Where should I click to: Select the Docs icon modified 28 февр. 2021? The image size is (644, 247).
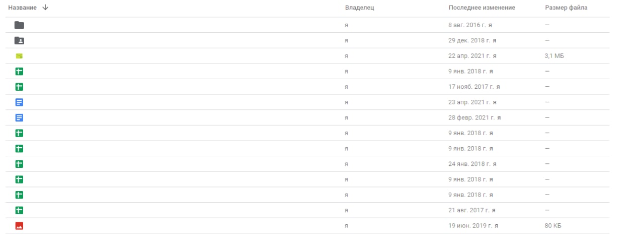(x=19, y=117)
